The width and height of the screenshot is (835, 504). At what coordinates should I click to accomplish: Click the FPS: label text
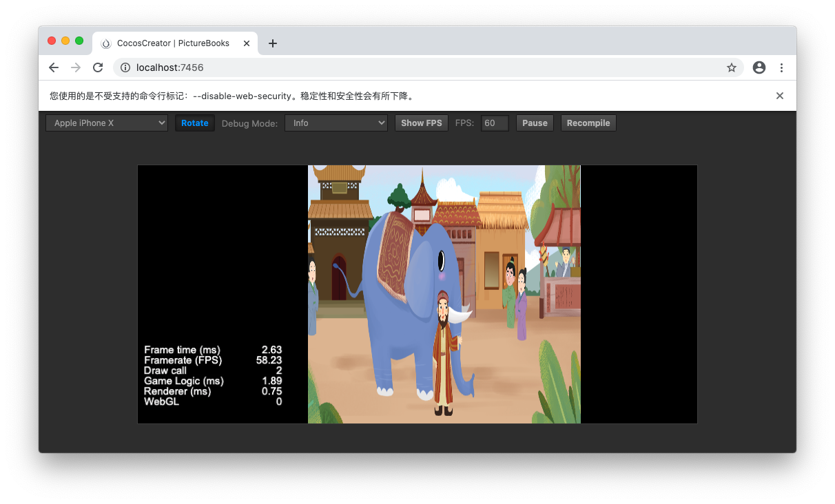pyautogui.click(x=465, y=123)
